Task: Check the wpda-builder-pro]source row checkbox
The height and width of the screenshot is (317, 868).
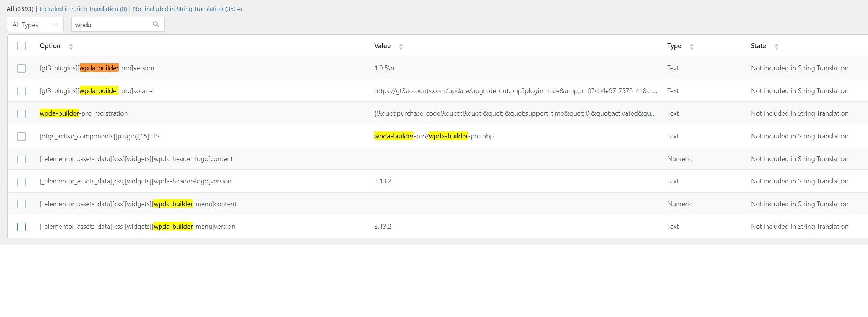Action: (22, 91)
